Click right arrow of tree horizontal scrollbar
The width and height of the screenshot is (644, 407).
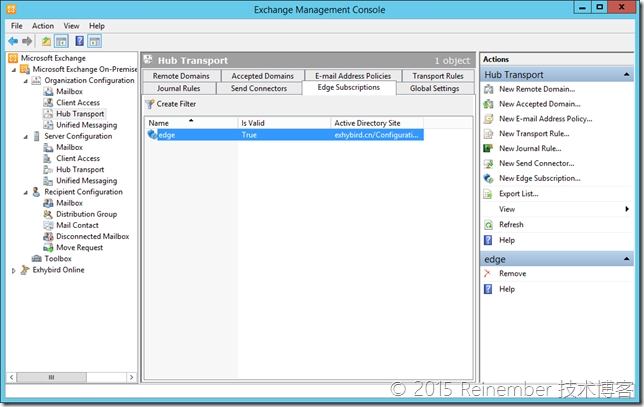[131, 377]
